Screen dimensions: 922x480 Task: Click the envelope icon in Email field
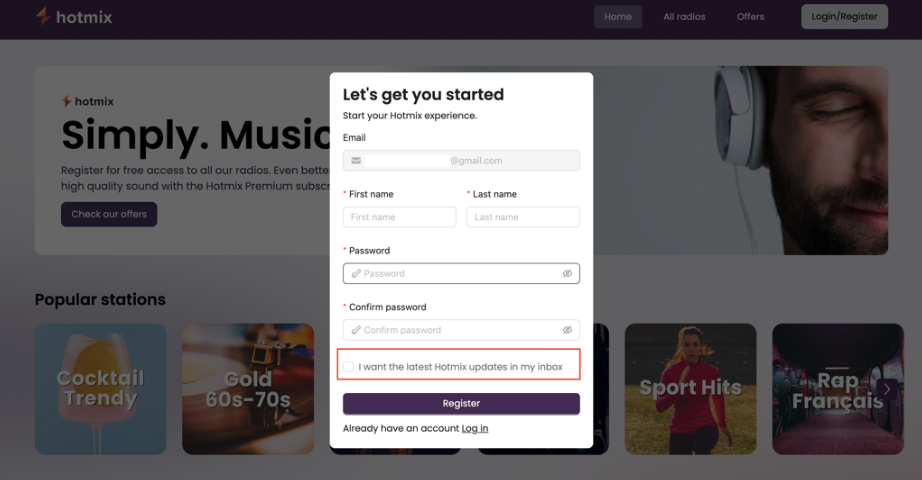tap(356, 161)
